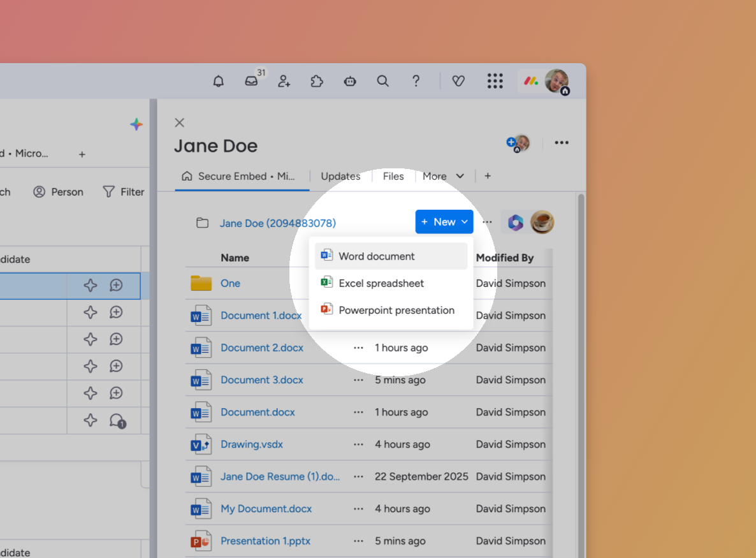The height and width of the screenshot is (558, 756).
Task: Open Presentation 1.pptx
Action: [x=265, y=541]
